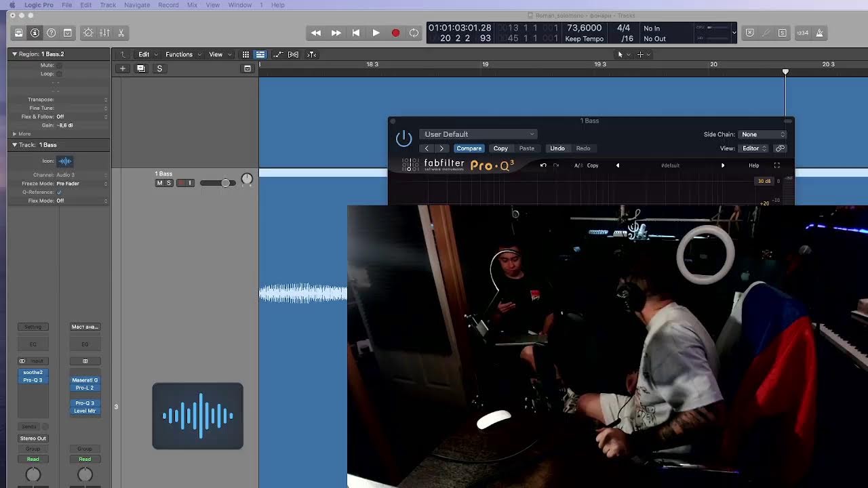Expand the More section in Region inspector
Image resolution: width=868 pixels, height=488 pixels.
(14, 134)
